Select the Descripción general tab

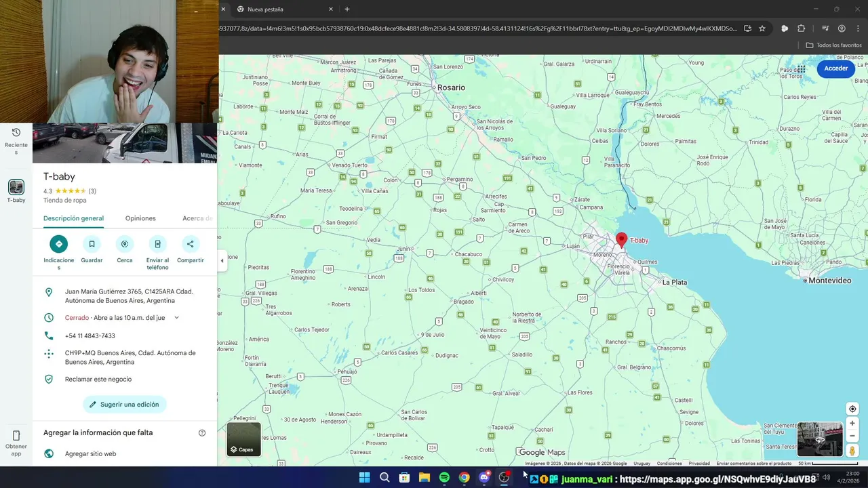click(x=73, y=218)
